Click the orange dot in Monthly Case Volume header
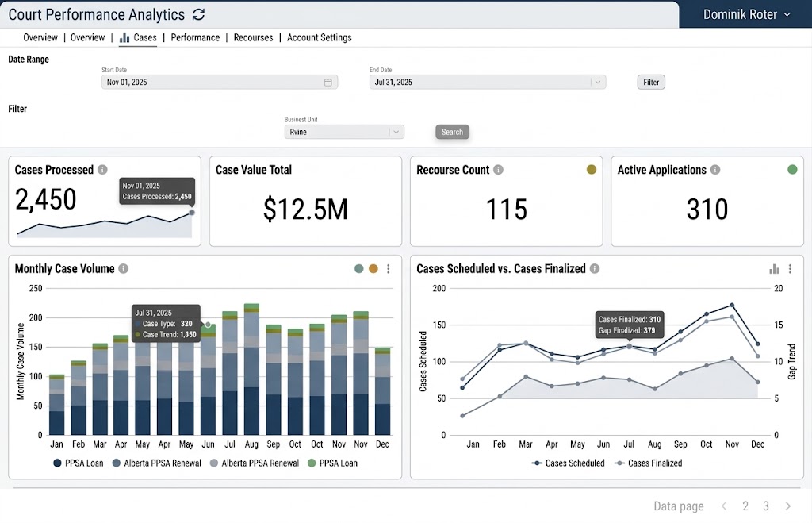This screenshot has height=523, width=812. 373,268
